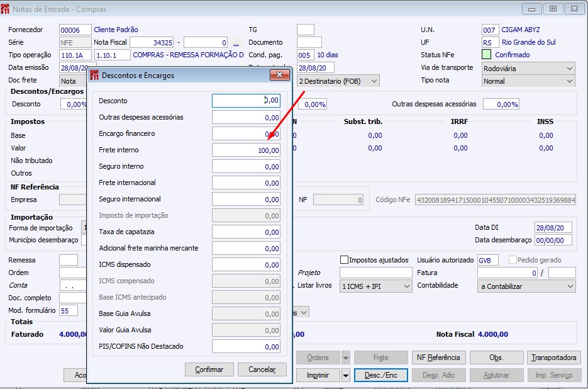588x389 pixels.
Task: Click the Desc./Enc button
Action: click(381, 375)
